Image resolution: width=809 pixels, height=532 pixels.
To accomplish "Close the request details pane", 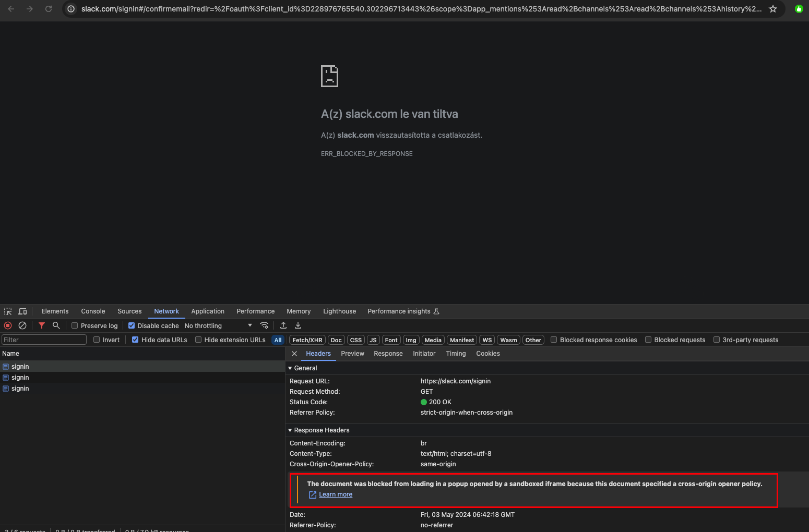I will 294,354.
